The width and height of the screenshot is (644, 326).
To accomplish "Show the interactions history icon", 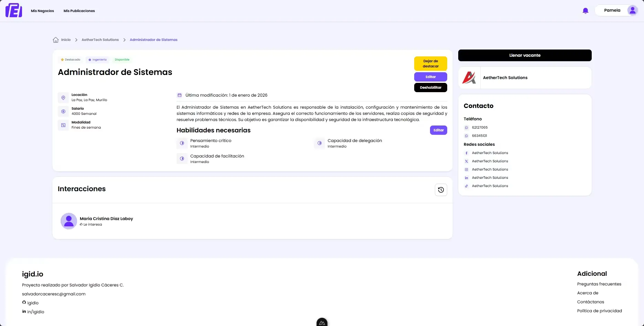I will pyautogui.click(x=441, y=189).
